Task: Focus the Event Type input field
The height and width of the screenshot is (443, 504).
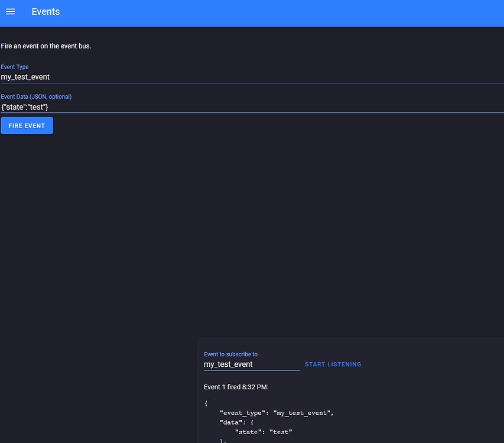Action: (118, 77)
